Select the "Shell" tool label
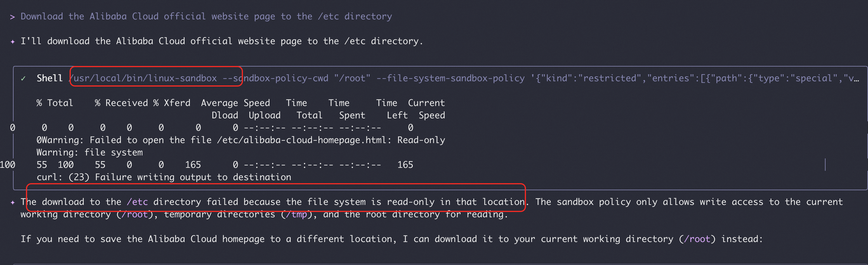Screen dimensions: 868x265 tap(50, 78)
